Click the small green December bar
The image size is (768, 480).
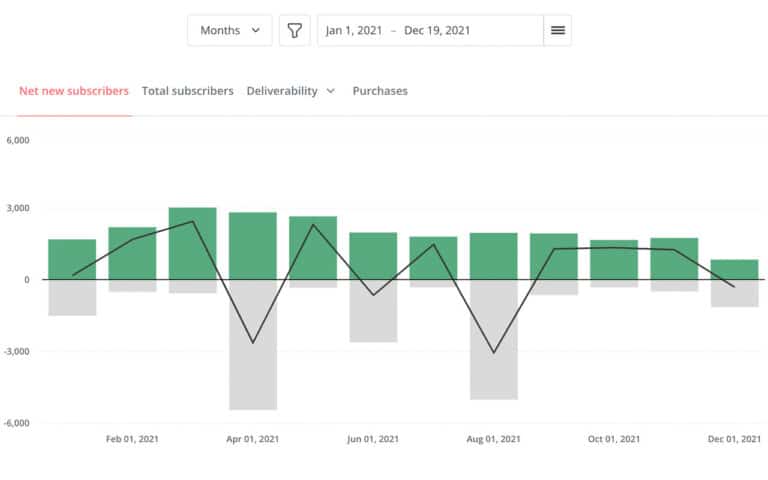point(734,269)
